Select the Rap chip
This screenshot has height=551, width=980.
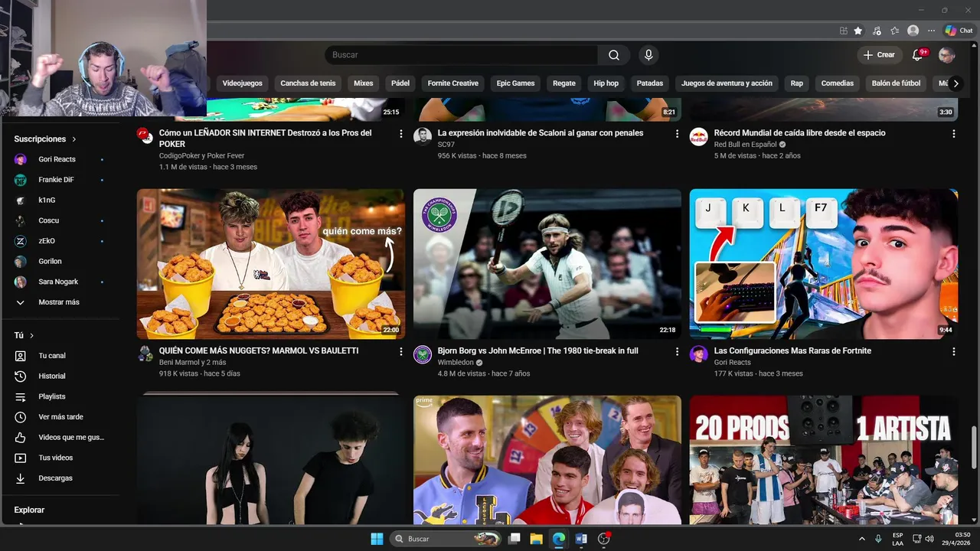click(797, 83)
